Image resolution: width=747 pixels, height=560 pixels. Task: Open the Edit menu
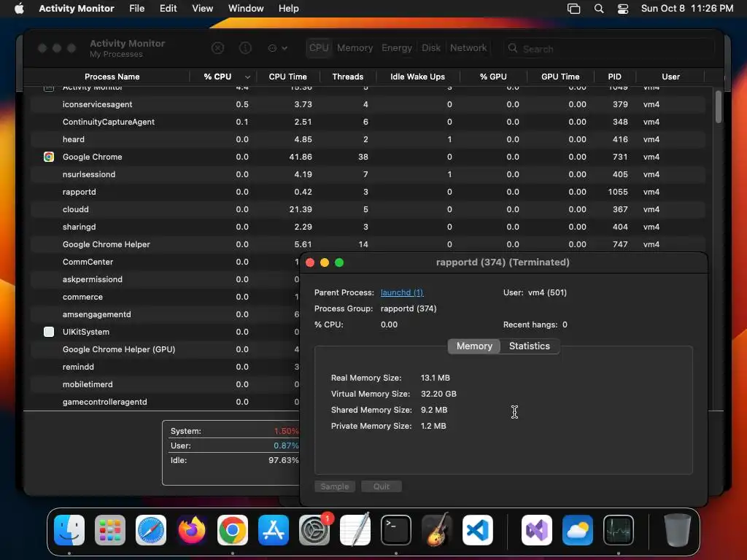169,9
